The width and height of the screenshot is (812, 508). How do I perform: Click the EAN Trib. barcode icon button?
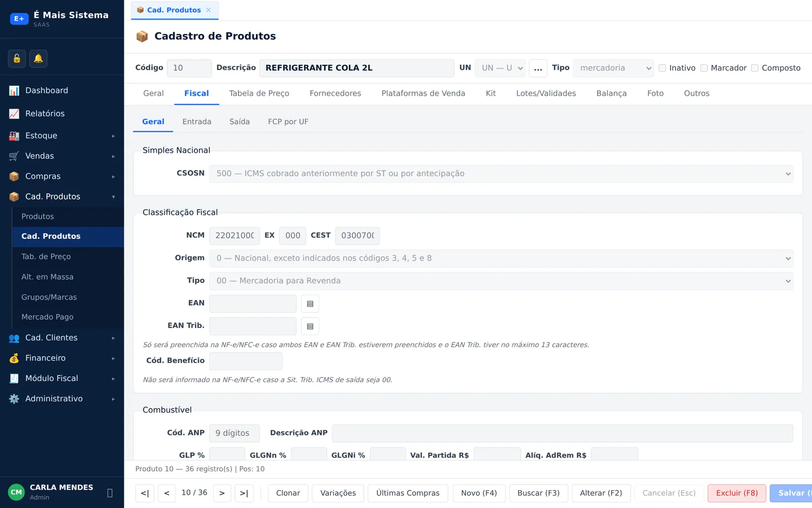[310, 326]
